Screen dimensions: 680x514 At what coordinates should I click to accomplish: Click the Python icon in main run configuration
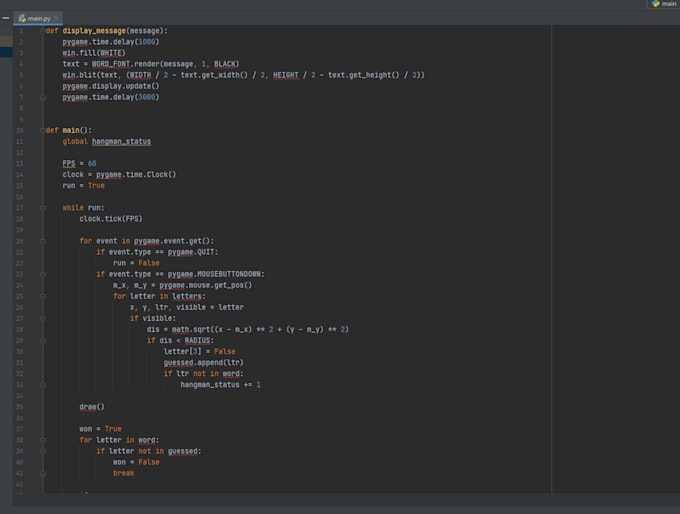point(655,4)
